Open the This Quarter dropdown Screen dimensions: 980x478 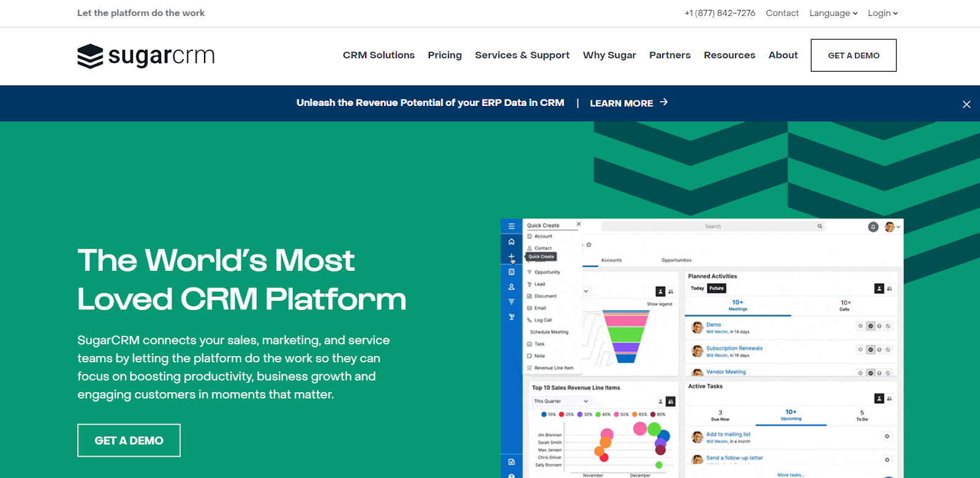(x=561, y=401)
